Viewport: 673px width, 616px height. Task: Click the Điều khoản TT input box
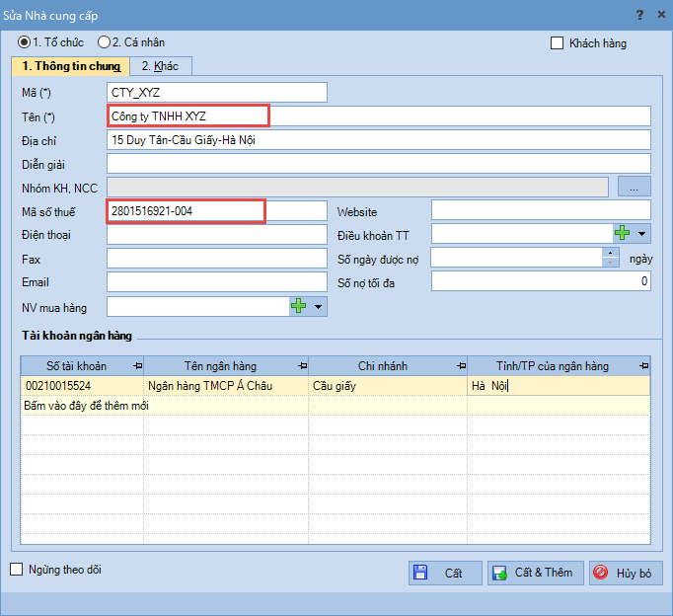click(522, 234)
